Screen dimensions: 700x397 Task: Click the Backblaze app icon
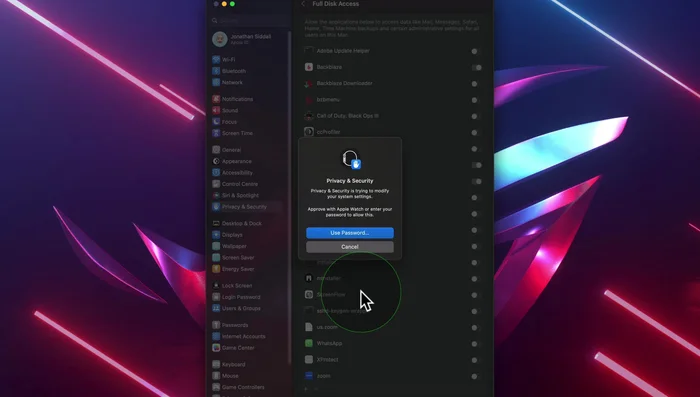(308, 67)
